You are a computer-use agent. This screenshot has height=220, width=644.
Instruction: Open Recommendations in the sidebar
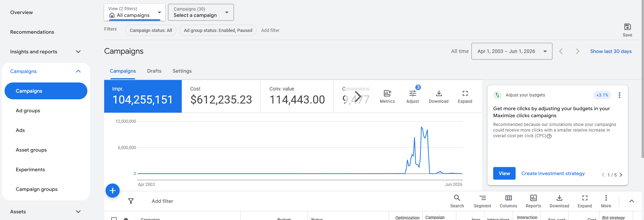tap(32, 32)
